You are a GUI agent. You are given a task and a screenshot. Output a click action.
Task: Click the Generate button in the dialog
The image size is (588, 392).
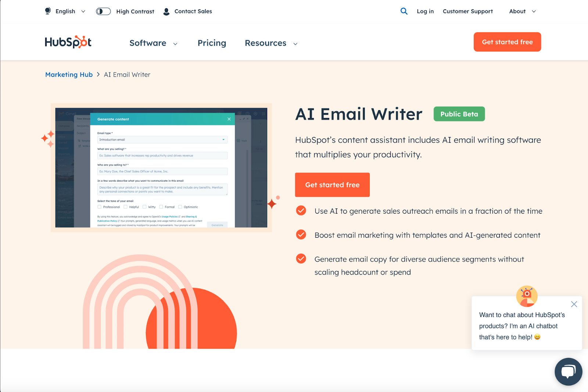click(x=217, y=225)
